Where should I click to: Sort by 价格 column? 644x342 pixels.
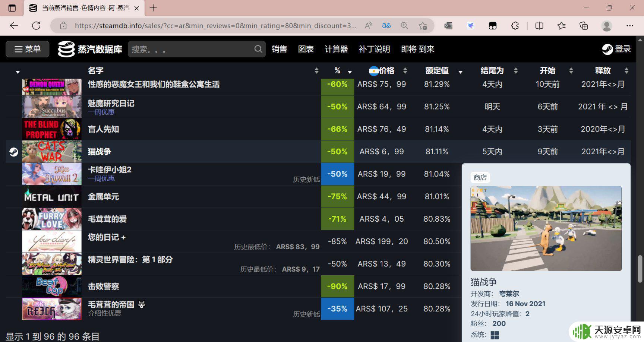387,70
